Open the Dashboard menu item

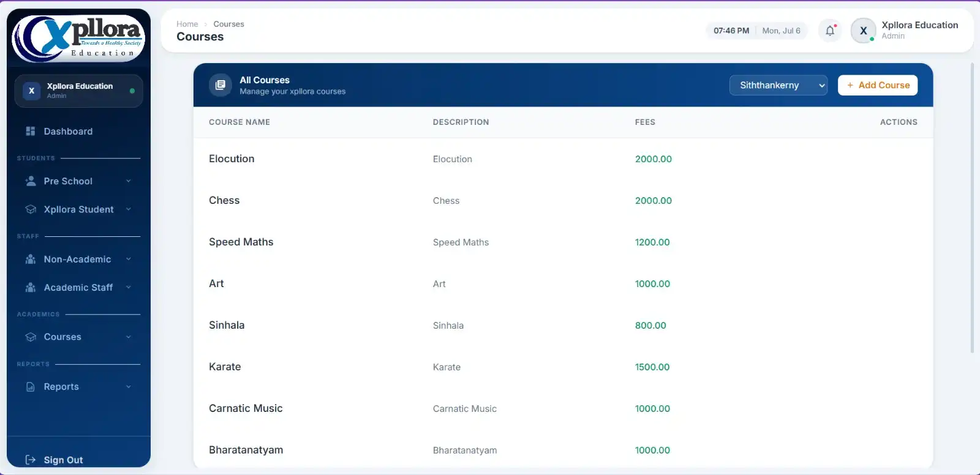point(78,131)
